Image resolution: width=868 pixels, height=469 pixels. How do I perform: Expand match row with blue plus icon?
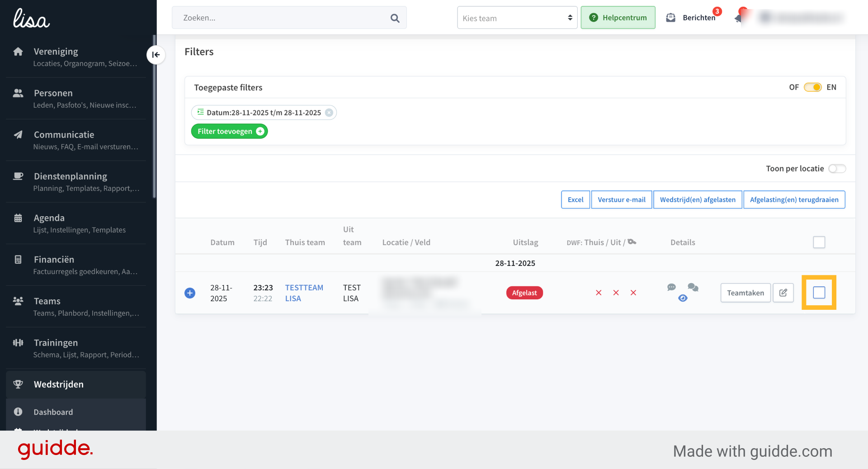tap(190, 293)
